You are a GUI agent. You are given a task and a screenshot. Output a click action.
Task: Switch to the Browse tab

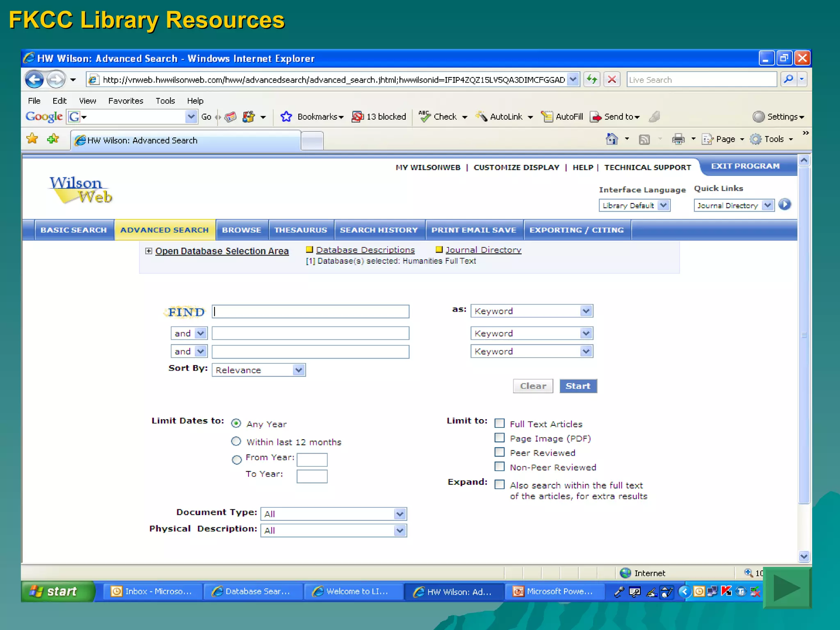[x=242, y=230]
